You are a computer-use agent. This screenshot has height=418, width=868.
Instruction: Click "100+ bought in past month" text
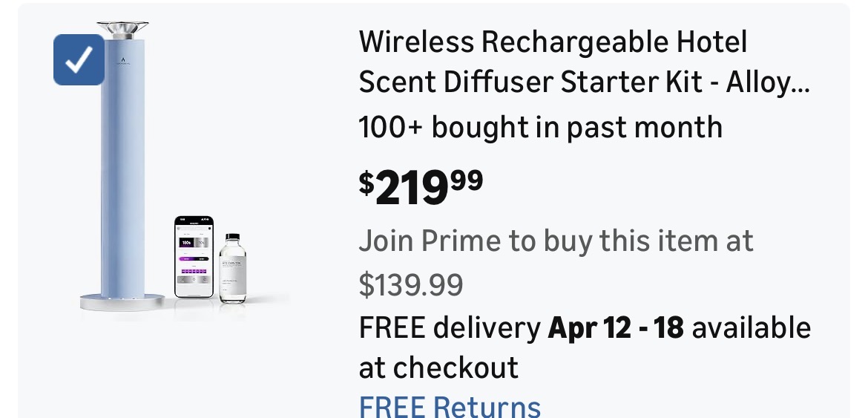[x=540, y=128]
